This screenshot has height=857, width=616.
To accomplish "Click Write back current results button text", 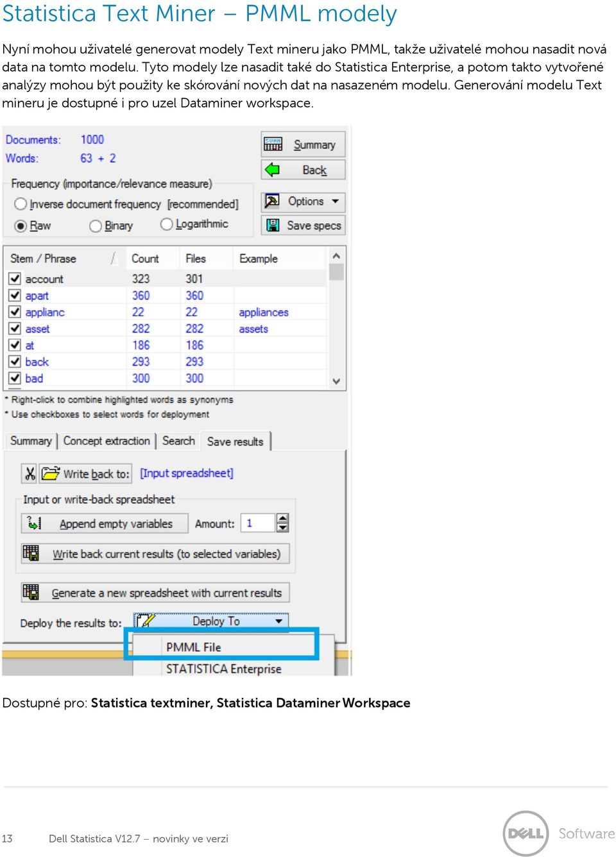I will [x=166, y=554].
